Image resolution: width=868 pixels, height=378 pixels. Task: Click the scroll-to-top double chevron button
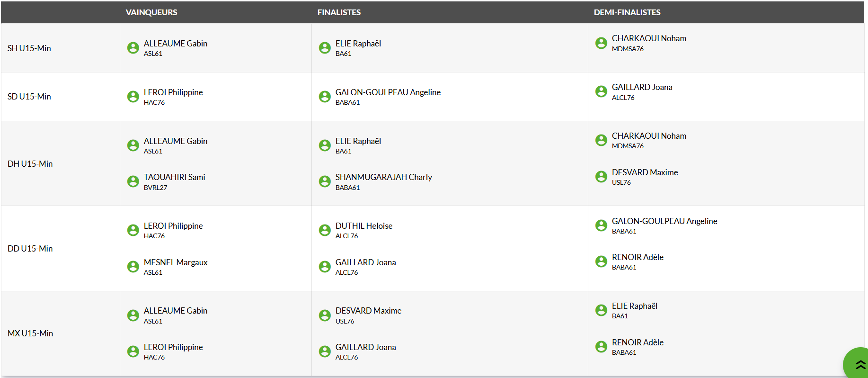(859, 365)
